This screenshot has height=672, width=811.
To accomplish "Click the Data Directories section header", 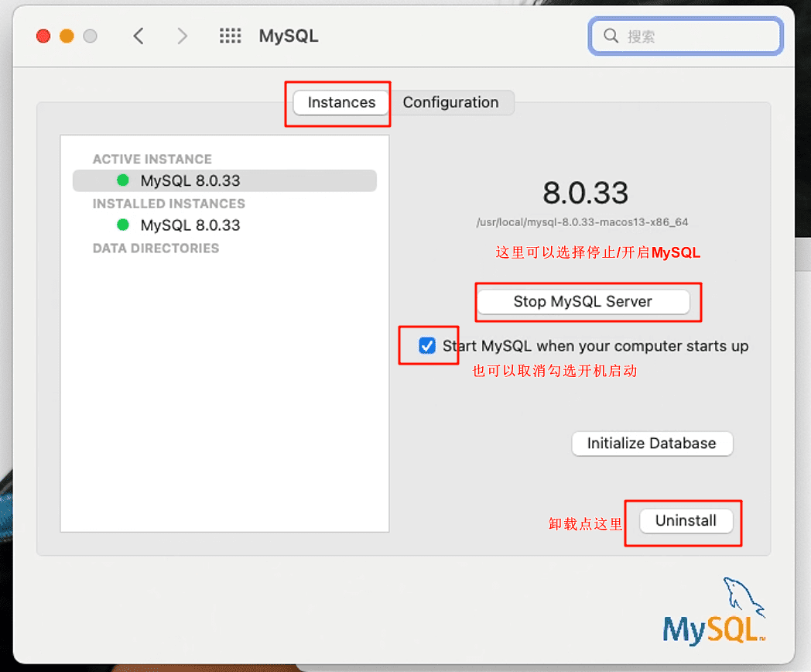I will point(156,249).
